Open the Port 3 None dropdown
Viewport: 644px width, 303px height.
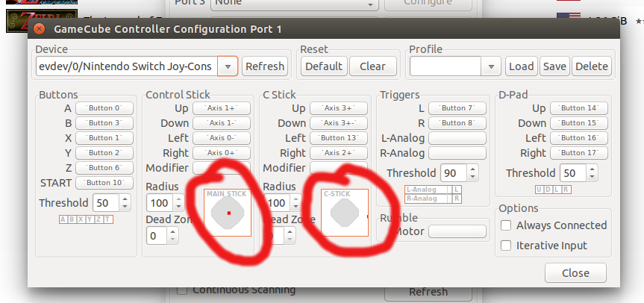294,4
